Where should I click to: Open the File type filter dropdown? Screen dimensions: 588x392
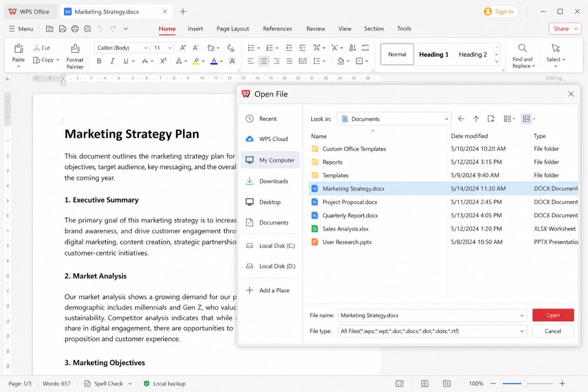point(522,331)
